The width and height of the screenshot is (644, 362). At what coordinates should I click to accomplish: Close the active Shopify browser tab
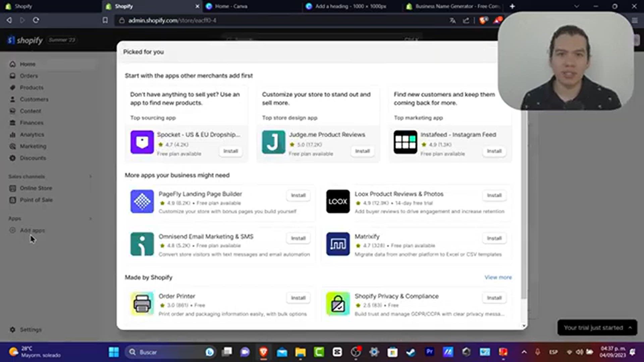[x=197, y=6]
